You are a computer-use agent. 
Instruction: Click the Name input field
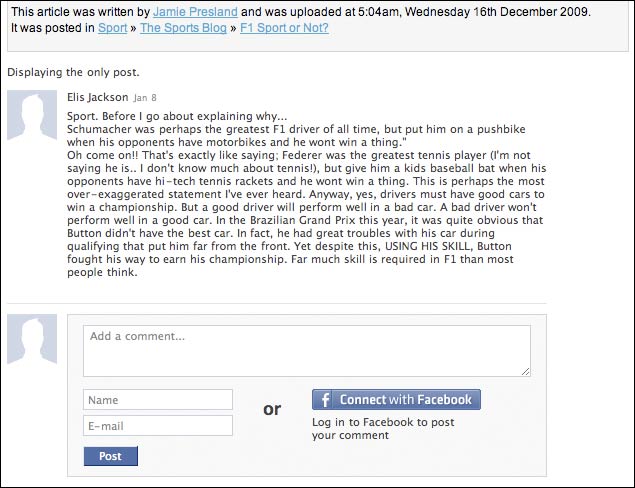158,400
